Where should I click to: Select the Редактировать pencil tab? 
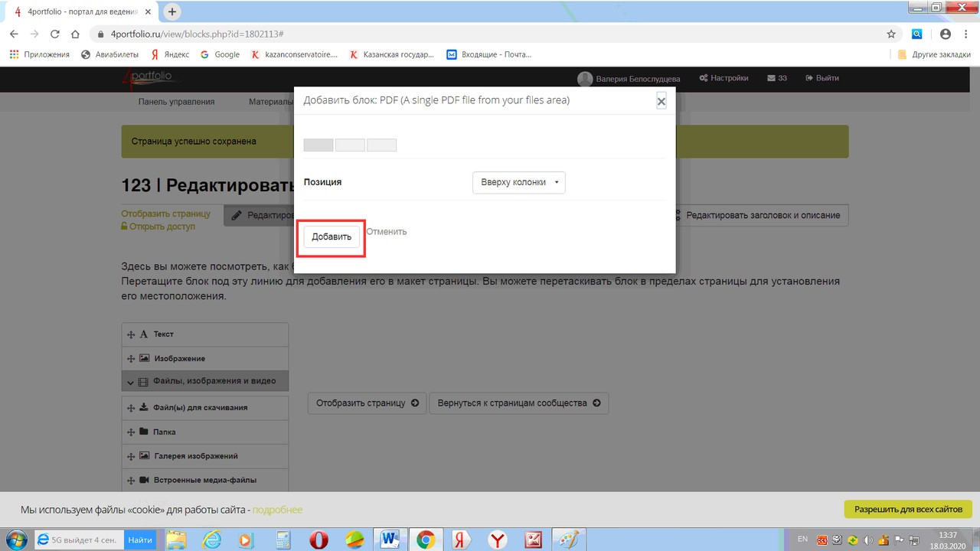click(259, 215)
